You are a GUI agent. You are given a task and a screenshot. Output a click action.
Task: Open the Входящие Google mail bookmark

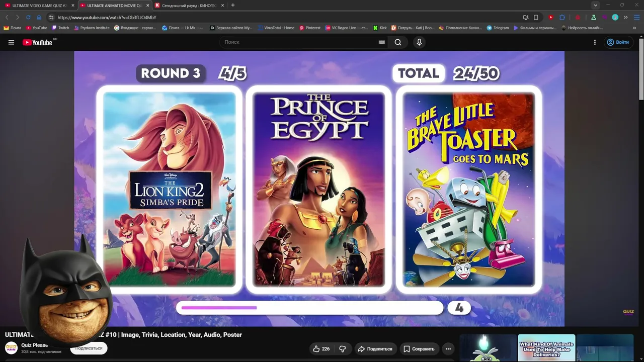(x=135, y=28)
